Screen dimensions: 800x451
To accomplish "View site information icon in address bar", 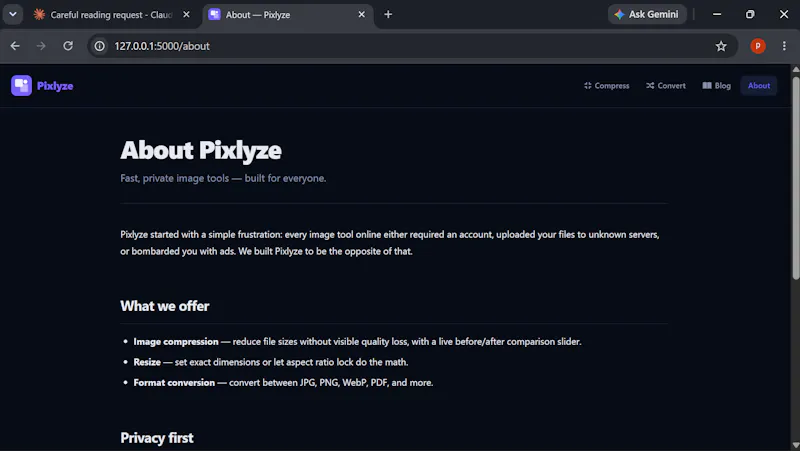I will (99, 46).
